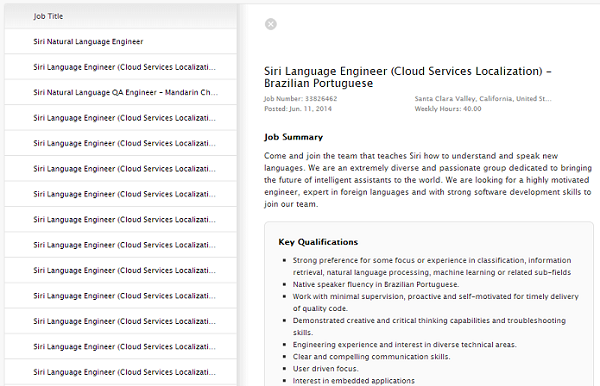Click the Santa Clara Valley location text
Viewport: 600px width, 386px height.
tap(483, 98)
